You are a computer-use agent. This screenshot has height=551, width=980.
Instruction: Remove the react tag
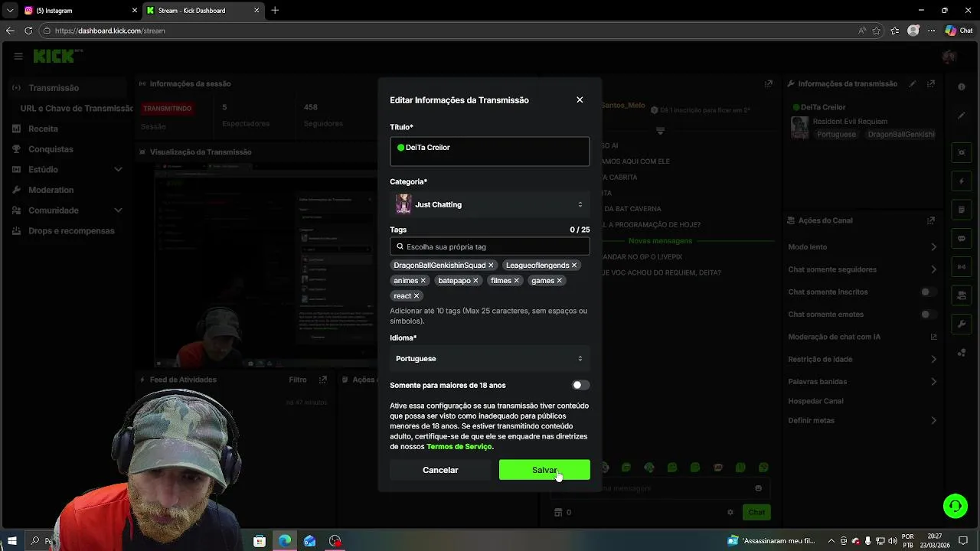(x=416, y=295)
